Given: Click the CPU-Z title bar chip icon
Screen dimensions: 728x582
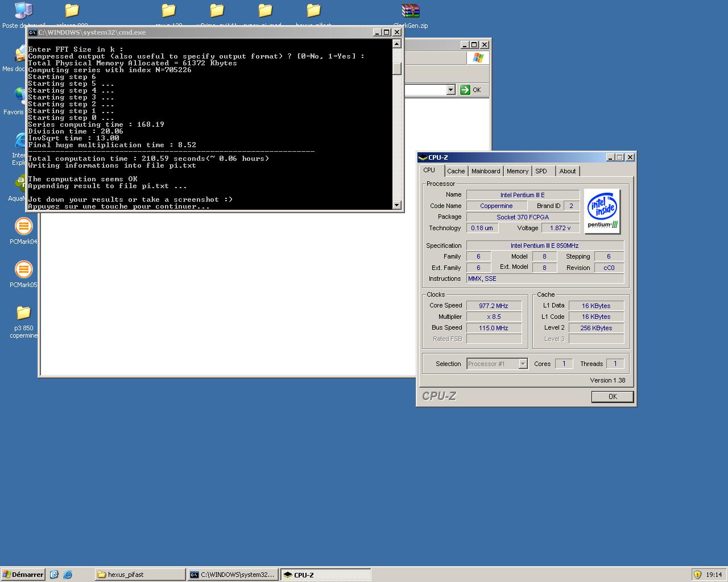Looking at the screenshot, I should pyautogui.click(x=423, y=157).
